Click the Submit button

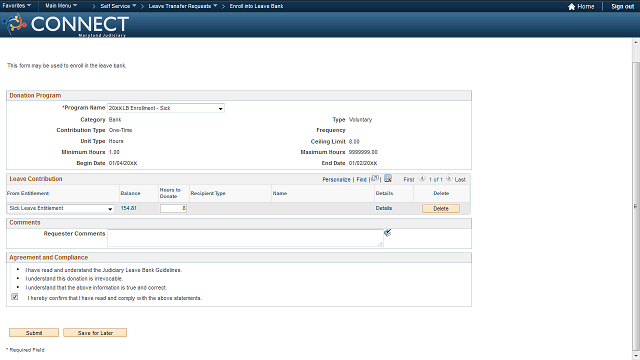click(34, 333)
